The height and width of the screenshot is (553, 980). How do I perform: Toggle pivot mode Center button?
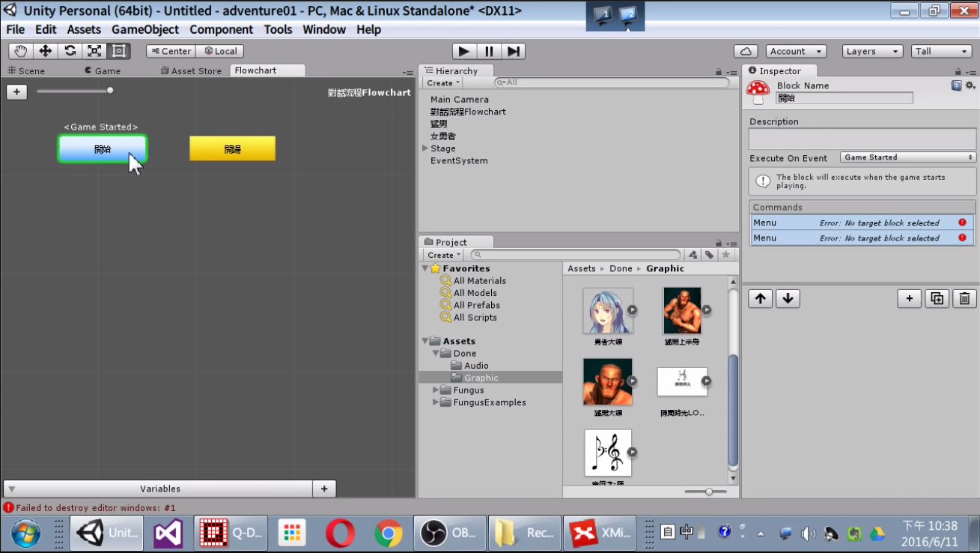[x=171, y=51]
